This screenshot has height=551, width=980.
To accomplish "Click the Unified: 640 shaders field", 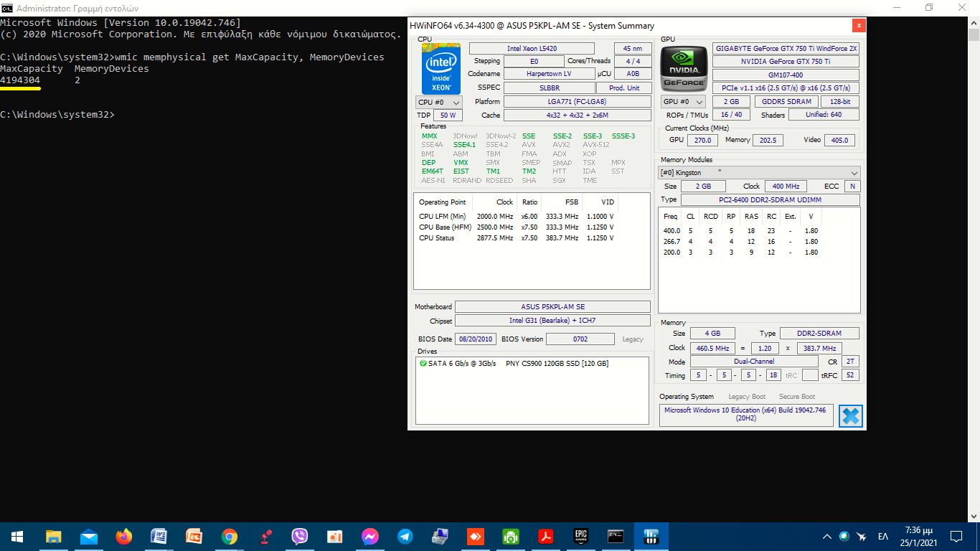I will [824, 115].
